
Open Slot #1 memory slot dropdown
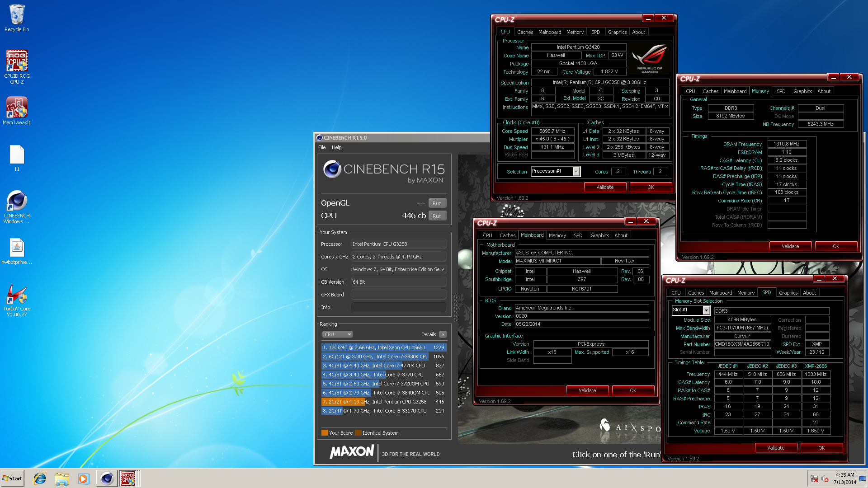(x=706, y=310)
